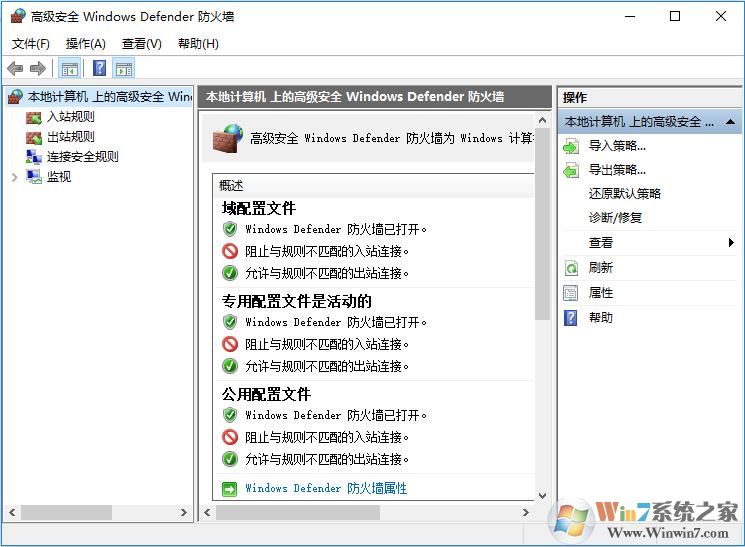Viewport: 745px width, 547px height.
Task: Click the center pane horizontal scrollbar thumb
Action: [x=298, y=513]
